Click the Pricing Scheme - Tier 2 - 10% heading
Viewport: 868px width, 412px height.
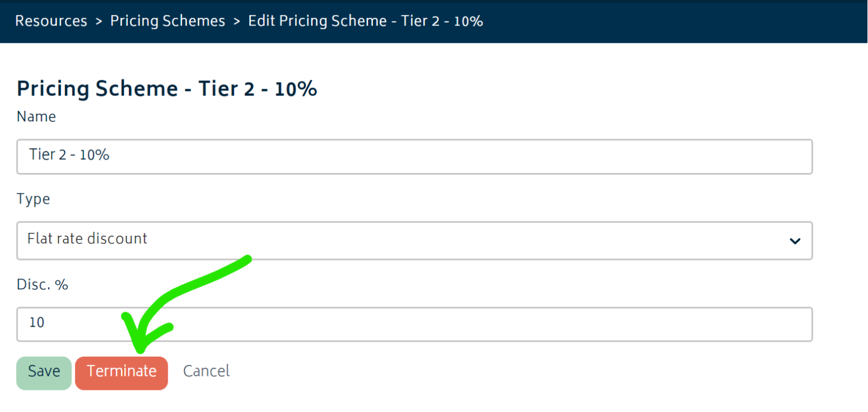tap(167, 89)
